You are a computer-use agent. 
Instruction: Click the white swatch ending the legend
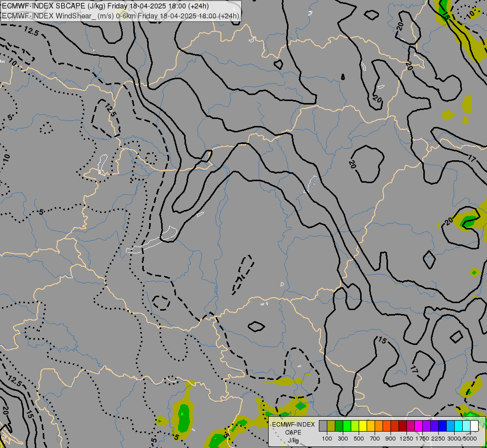coord(475,426)
